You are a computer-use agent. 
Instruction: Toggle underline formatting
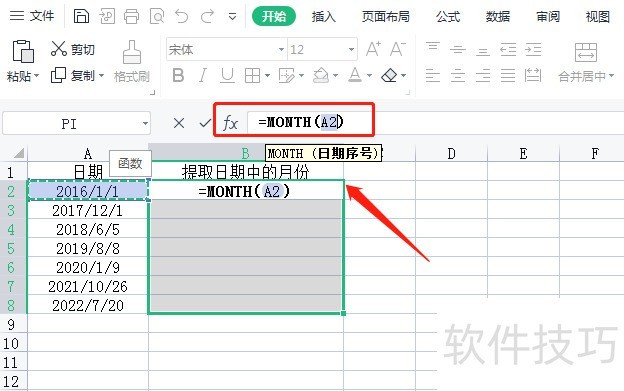[227, 75]
